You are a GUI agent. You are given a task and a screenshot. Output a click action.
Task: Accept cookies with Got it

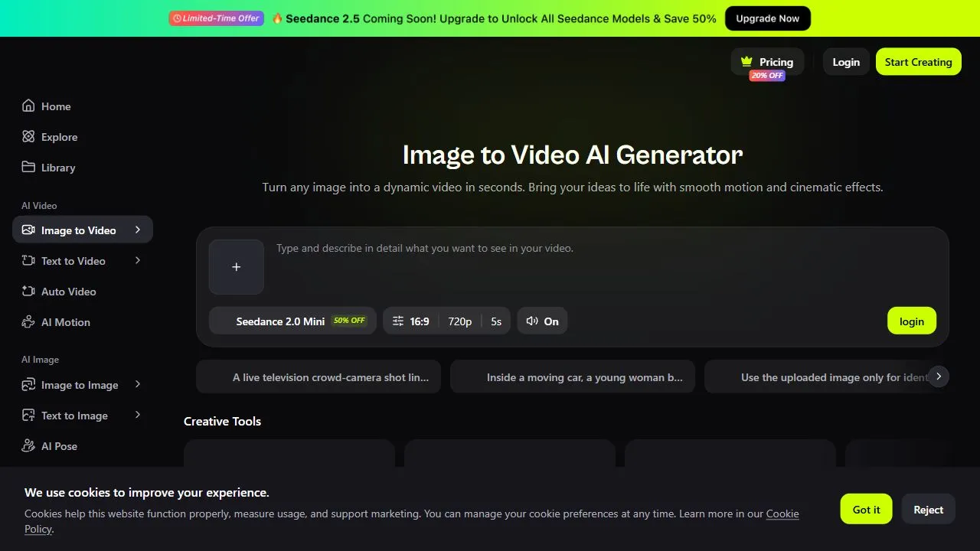pyautogui.click(x=867, y=510)
